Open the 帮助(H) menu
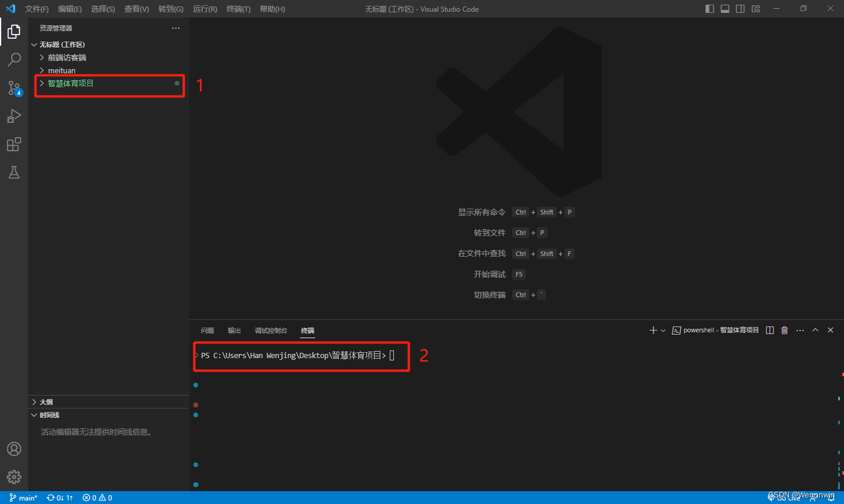The image size is (844, 504). click(x=273, y=9)
